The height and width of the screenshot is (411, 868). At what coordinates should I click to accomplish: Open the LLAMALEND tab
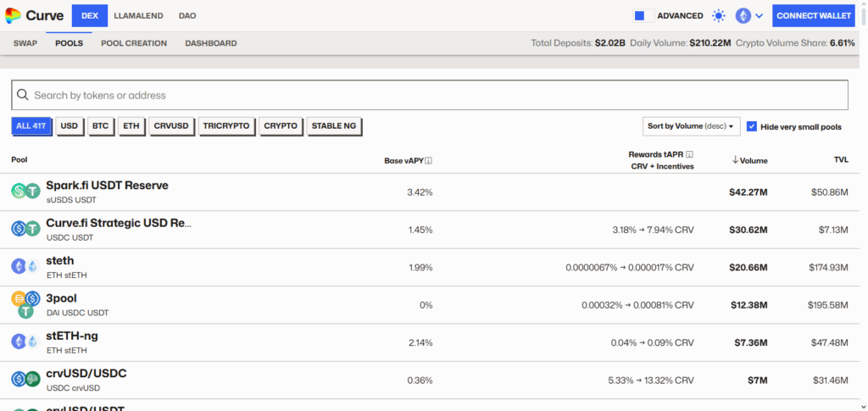[x=138, y=16]
